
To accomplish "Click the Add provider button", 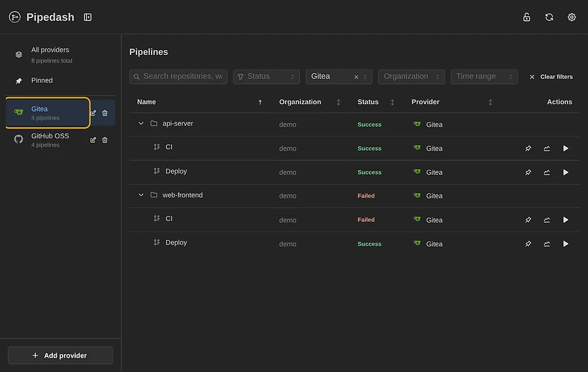I will click(60, 355).
